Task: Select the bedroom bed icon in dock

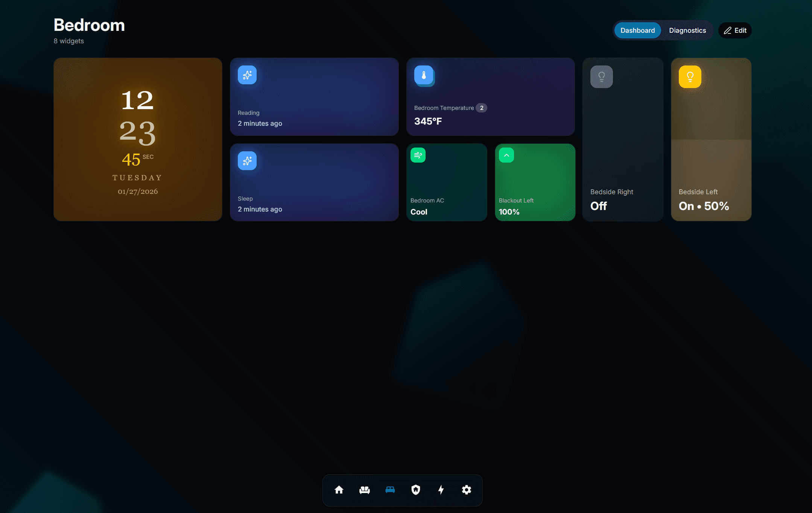Action: 390,490
